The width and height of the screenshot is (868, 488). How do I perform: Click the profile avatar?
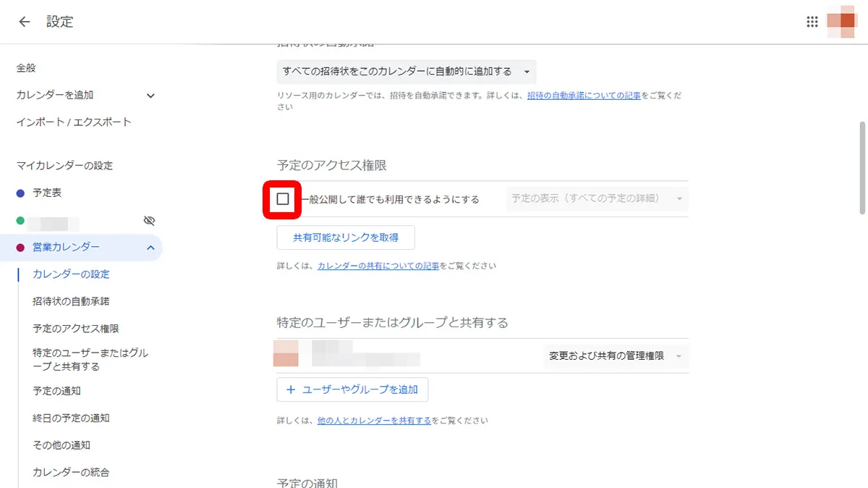tap(841, 22)
